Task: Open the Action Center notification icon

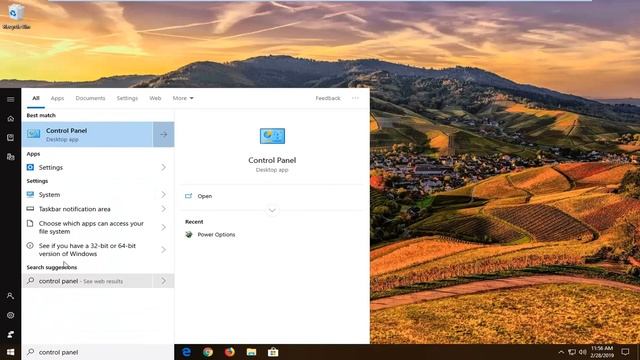Action: [x=625, y=352]
